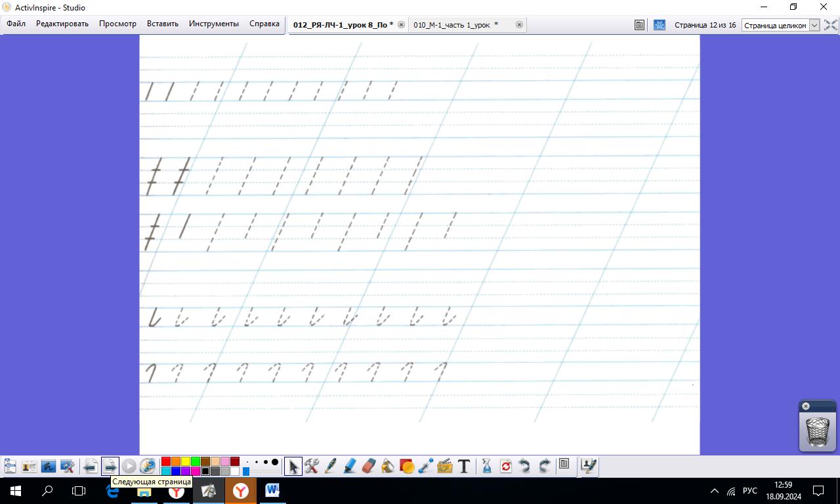Image resolution: width=840 pixels, height=504 pixels.
Task: Expand the Страница целиком zoom dropdown
Action: point(814,25)
